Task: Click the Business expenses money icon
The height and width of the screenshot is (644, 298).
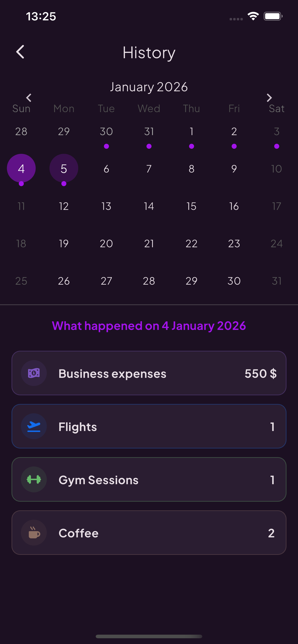Action: coord(34,373)
